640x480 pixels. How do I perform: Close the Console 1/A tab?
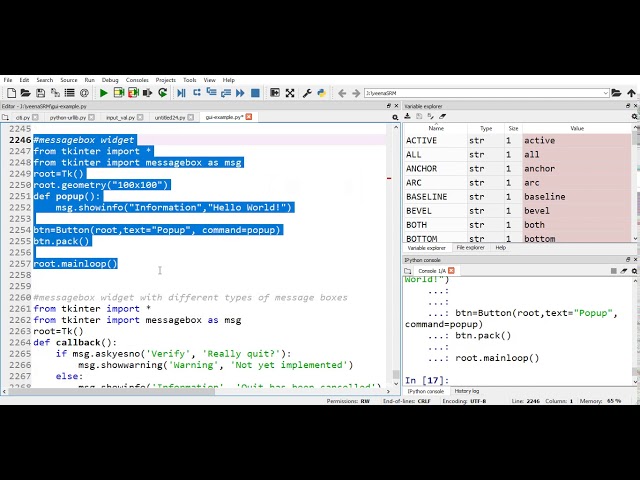tap(451, 271)
